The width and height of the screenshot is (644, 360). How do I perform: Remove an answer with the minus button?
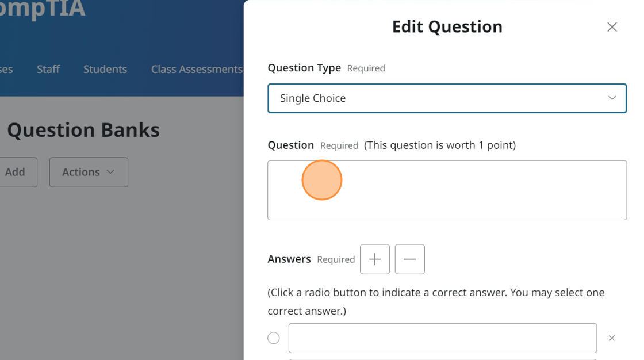tap(409, 259)
